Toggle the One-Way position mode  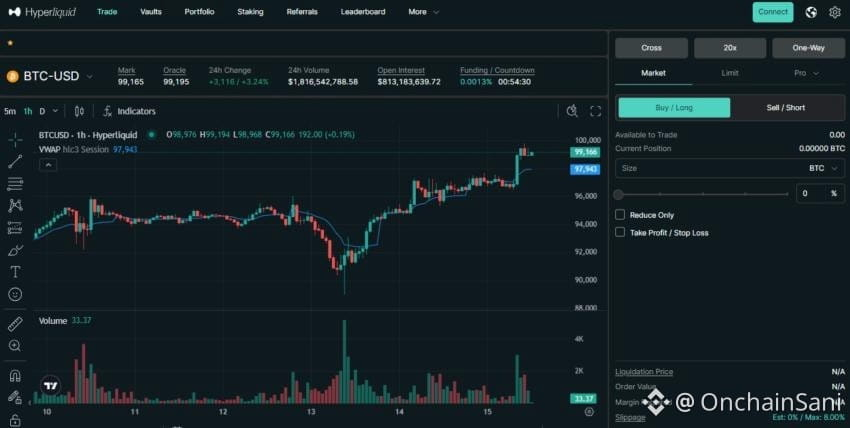click(808, 48)
